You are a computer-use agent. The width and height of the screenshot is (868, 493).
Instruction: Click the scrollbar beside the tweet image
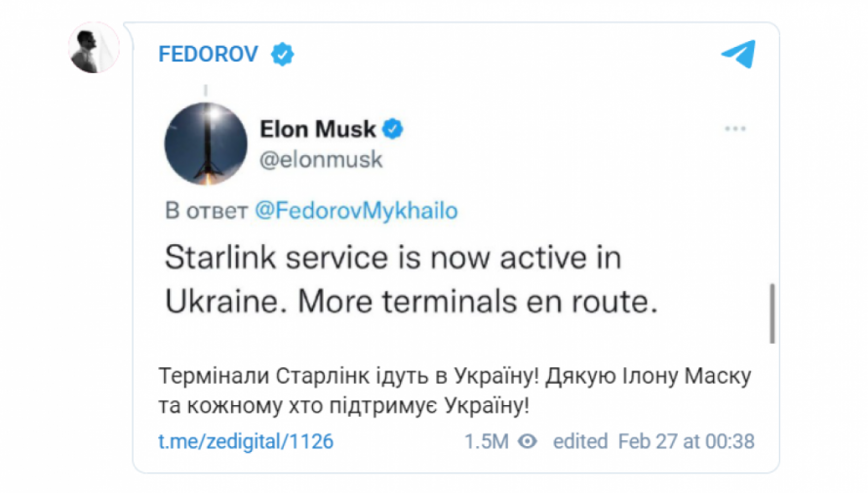(x=771, y=312)
